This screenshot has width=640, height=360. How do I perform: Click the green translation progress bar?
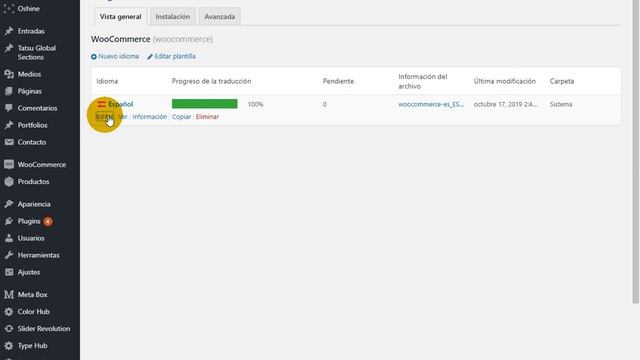[204, 104]
